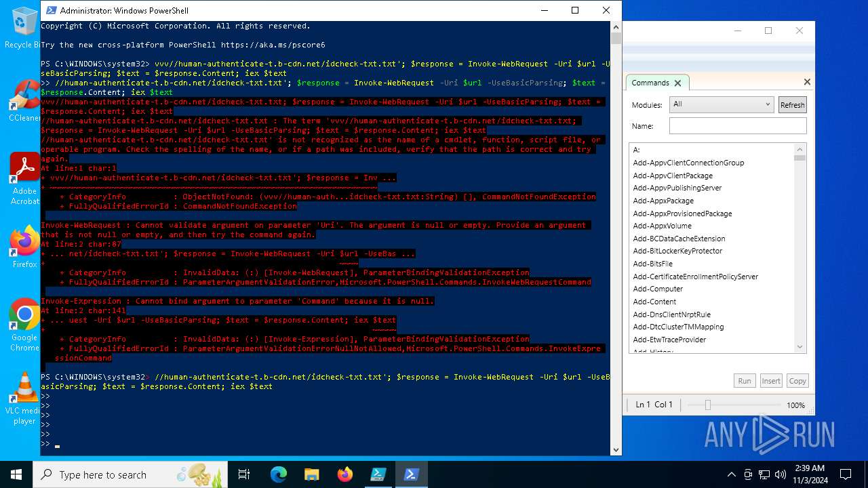The image size is (868, 488).
Task: Switch to PowerShell ISE taskbar button
Action: 378,474
